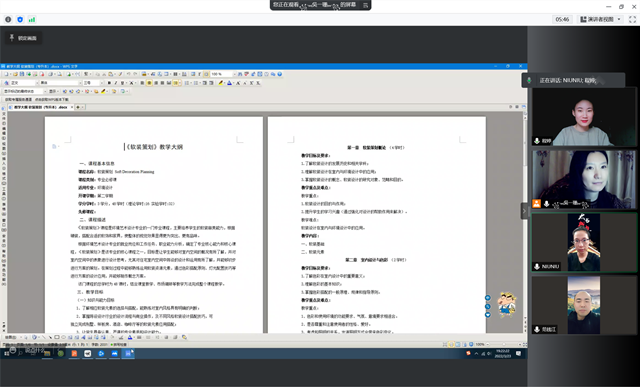Click the rectangle shape drawing tool
Viewport: 640px width, 387px height.
57,337
